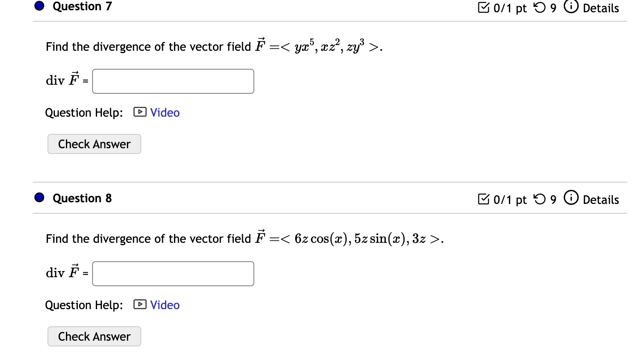Click the video play icon beside Question 7 Video link
631x364 pixels.
coord(139,112)
